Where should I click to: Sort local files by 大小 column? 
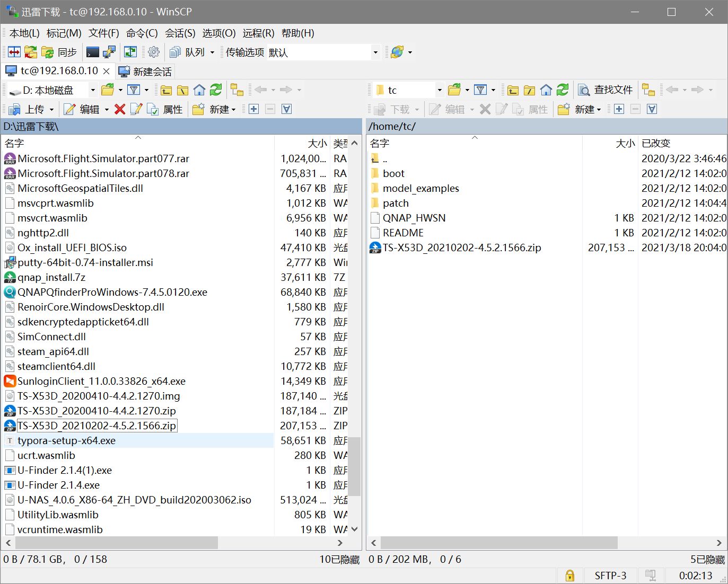[302, 143]
